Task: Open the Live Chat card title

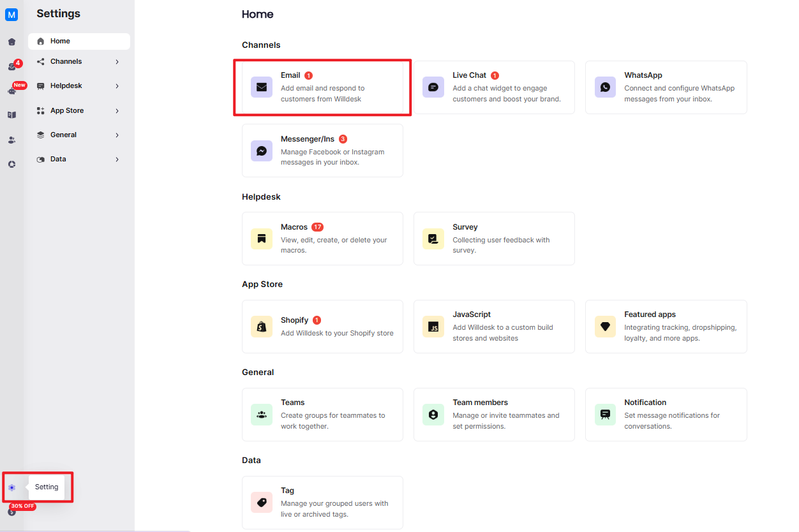Action: click(469, 75)
